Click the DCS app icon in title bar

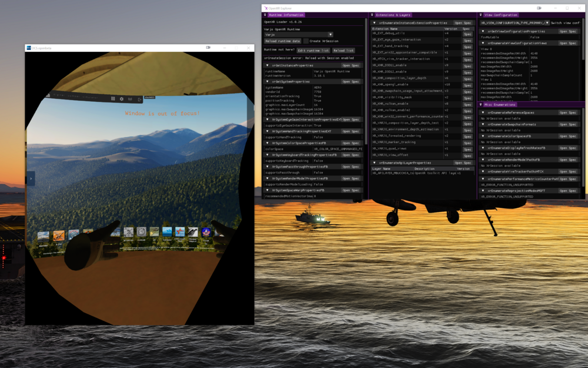pos(28,48)
